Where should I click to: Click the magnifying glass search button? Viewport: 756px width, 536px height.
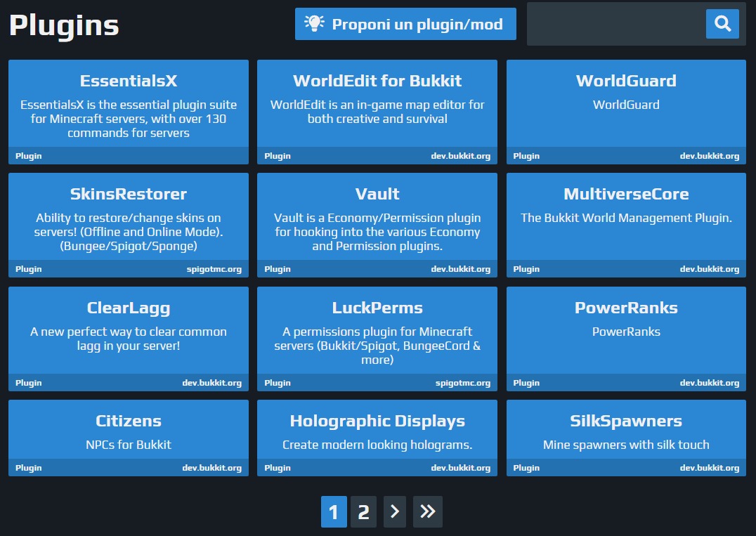click(722, 24)
